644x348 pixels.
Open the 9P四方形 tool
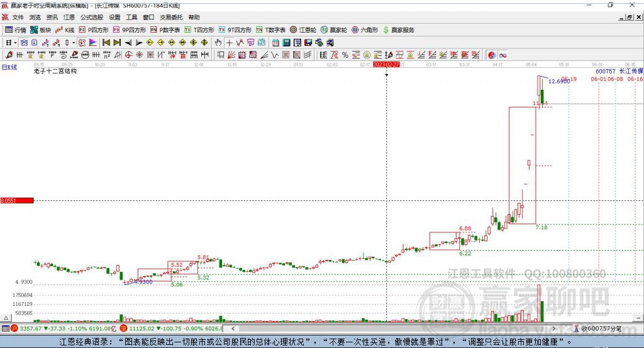tap(130, 30)
